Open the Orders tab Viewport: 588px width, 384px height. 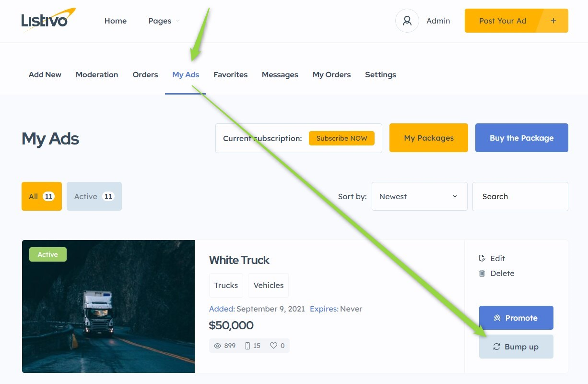tap(145, 74)
